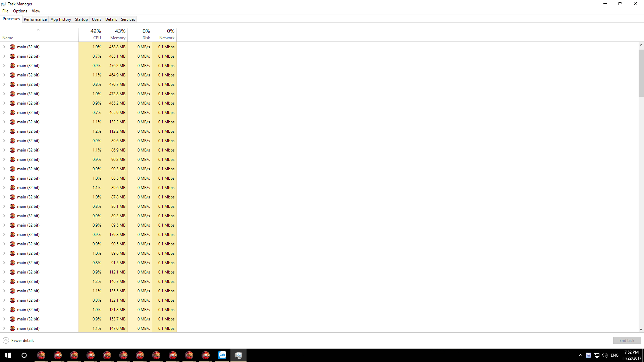644x362 pixels.
Task: Expand the main process using 135.5 MB
Action: point(4,291)
